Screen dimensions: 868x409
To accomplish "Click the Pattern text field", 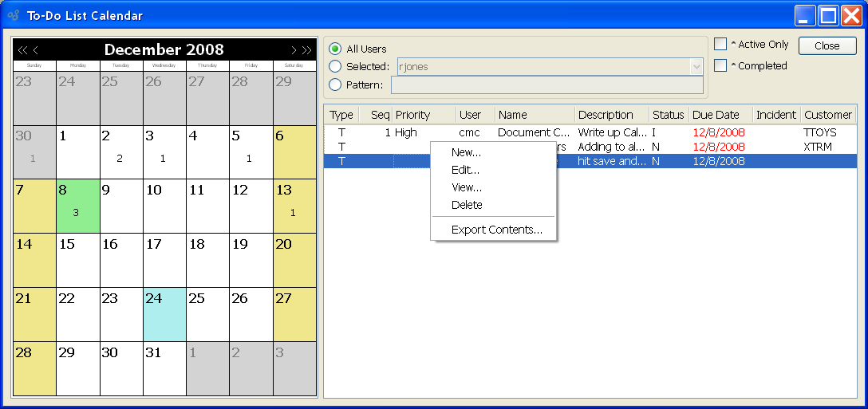I will [x=547, y=85].
